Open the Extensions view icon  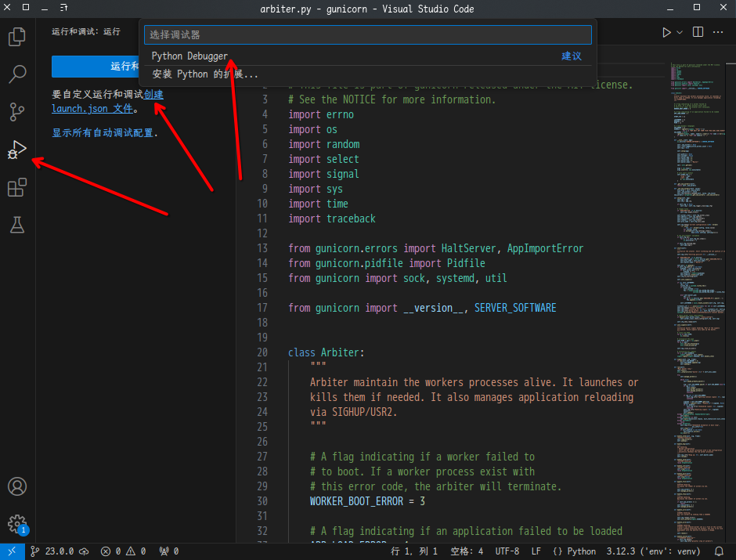[17, 187]
